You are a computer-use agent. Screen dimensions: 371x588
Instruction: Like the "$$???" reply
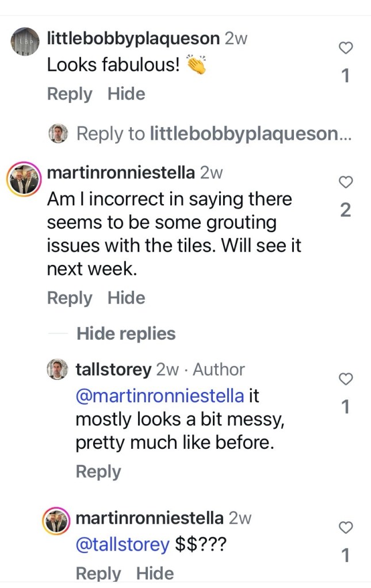[x=345, y=528]
